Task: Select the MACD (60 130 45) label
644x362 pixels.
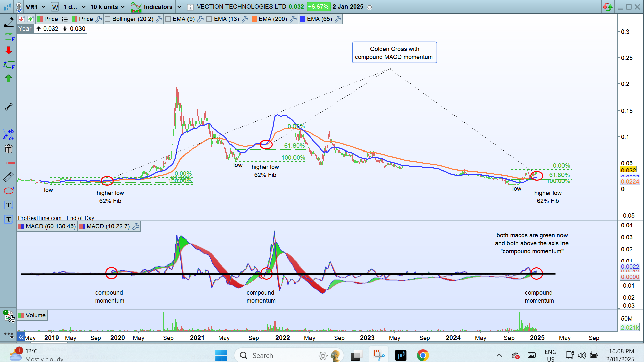Action: pos(51,226)
